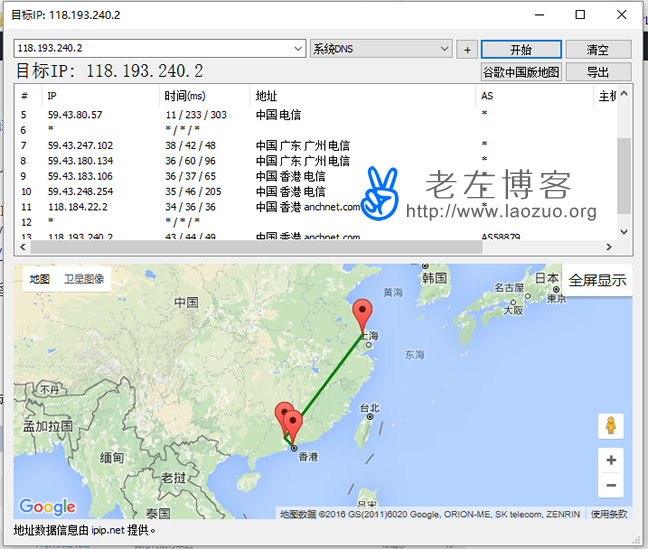Image resolution: width=648 pixels, height=549 pixels.
Task: Zoom out with the map minus button
Action: coord(610,486)
